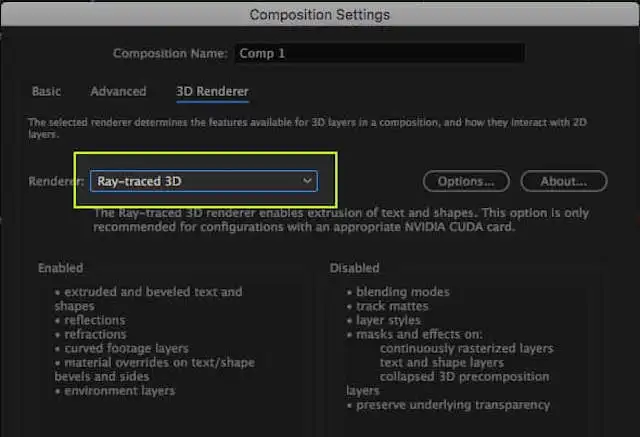Click the reflections list entry
The height and width of the screenshot is (437, 640).
(90, 320)
